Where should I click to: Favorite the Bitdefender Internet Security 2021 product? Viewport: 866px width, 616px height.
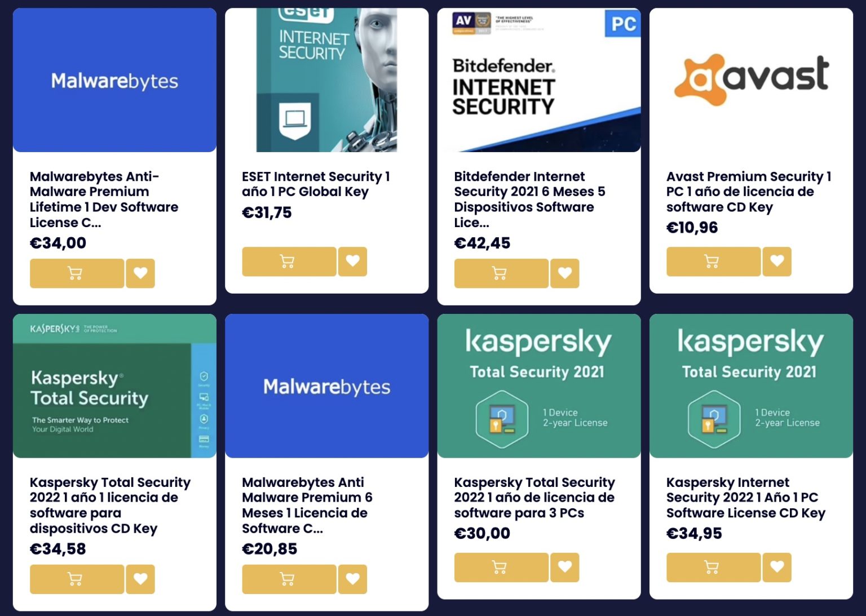564,273
